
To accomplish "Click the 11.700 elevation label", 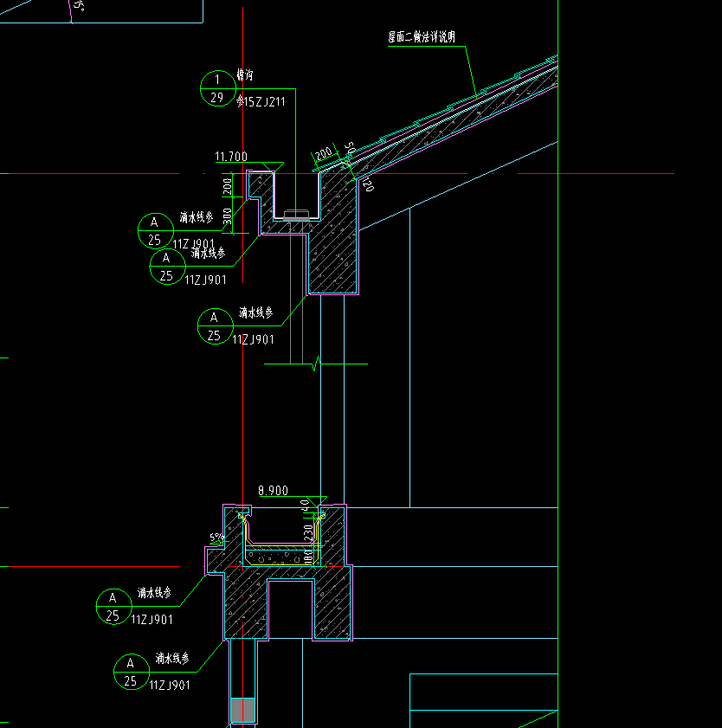I will pos(231,157).
